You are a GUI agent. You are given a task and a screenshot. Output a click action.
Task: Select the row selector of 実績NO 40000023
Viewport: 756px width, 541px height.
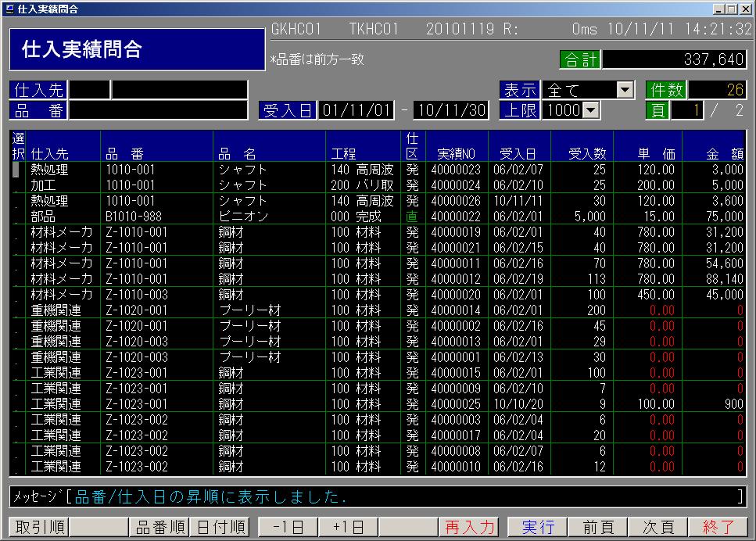[x=16, y=170]
